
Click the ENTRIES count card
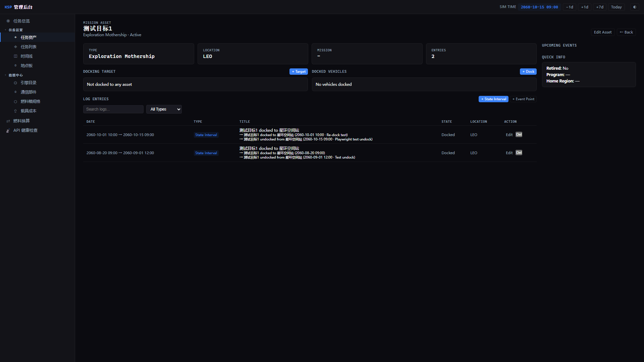(481, 54)
